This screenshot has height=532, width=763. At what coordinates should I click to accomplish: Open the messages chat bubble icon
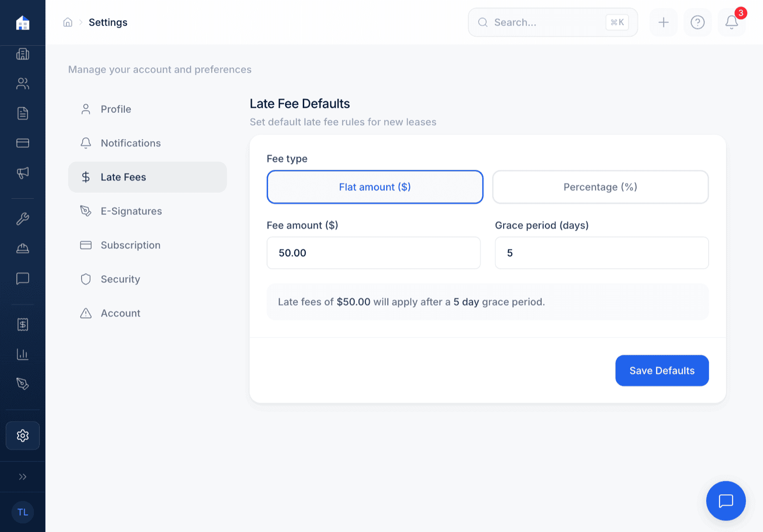pyautogui.click(x=22, y=278)
